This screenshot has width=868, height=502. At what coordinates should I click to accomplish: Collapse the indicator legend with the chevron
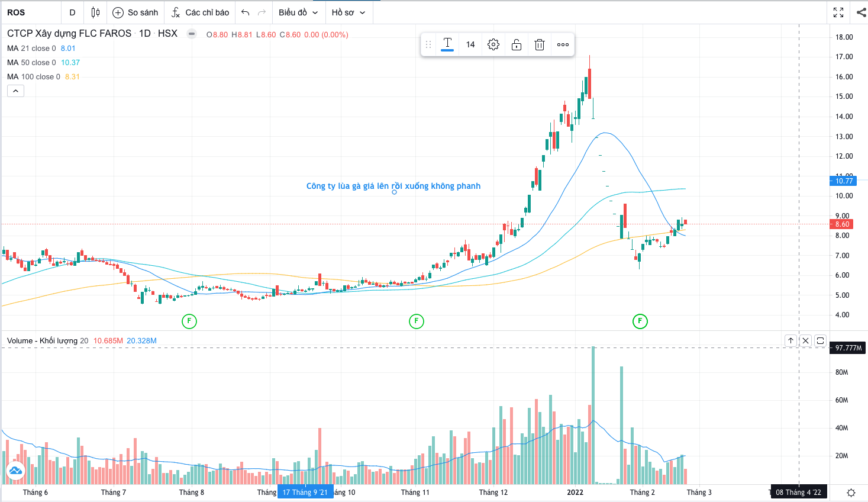click(15, 91)
